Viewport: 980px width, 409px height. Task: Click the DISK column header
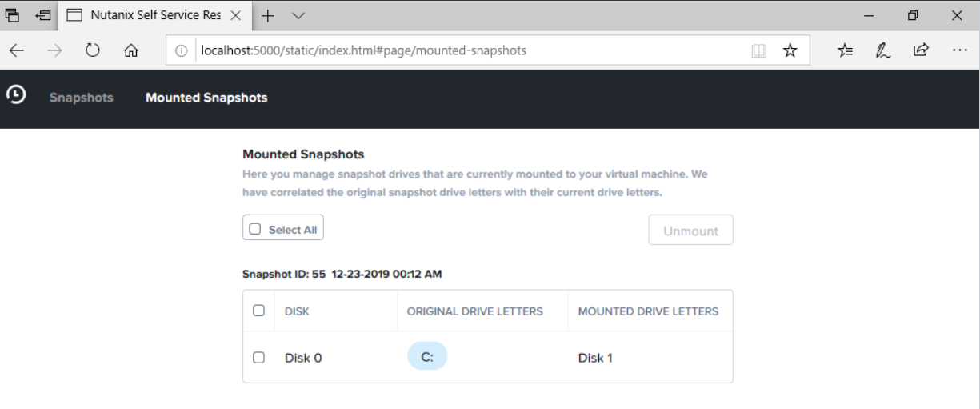coord(297,311)
